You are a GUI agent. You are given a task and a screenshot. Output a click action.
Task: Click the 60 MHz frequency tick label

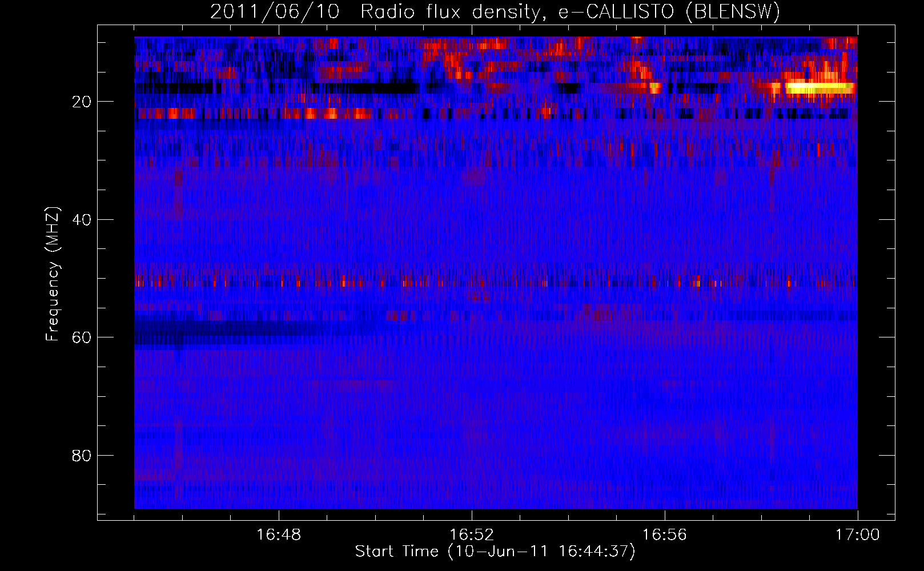point(82,337)
